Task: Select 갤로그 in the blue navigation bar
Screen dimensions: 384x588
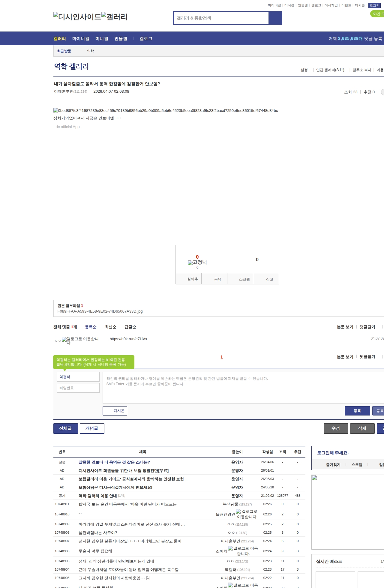Action: 146,38
